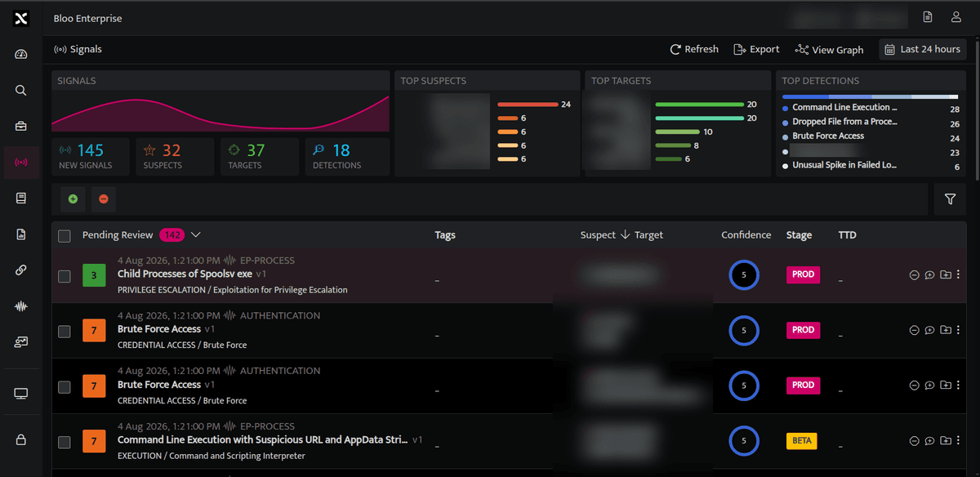Click the View Graph button

coord(829,50)
